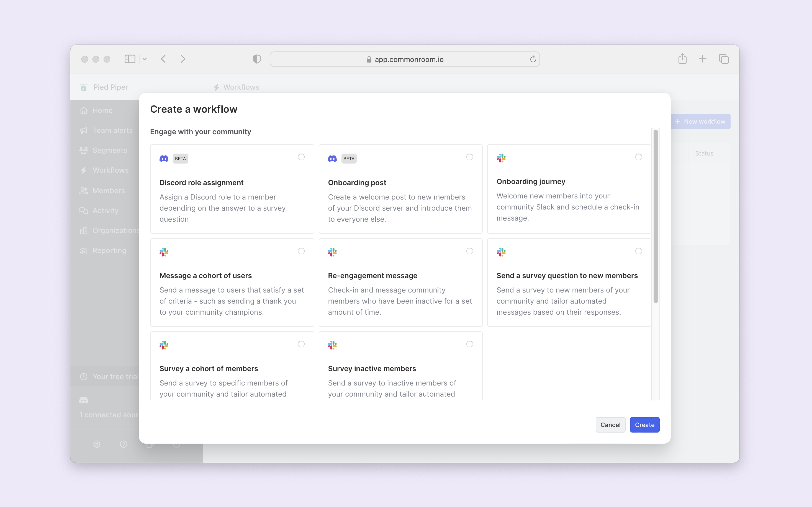Select the Onboarding post radio button

click(469, 157)
